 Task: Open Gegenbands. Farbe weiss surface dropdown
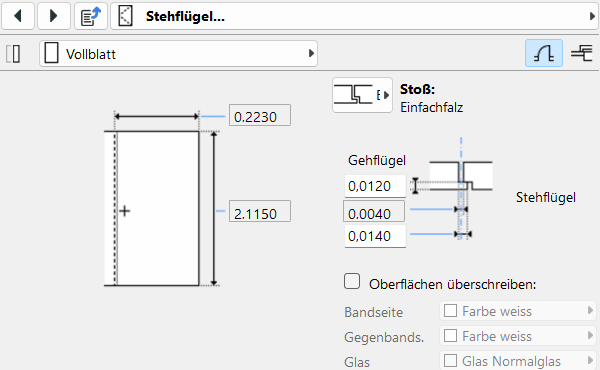pos(518,336)
